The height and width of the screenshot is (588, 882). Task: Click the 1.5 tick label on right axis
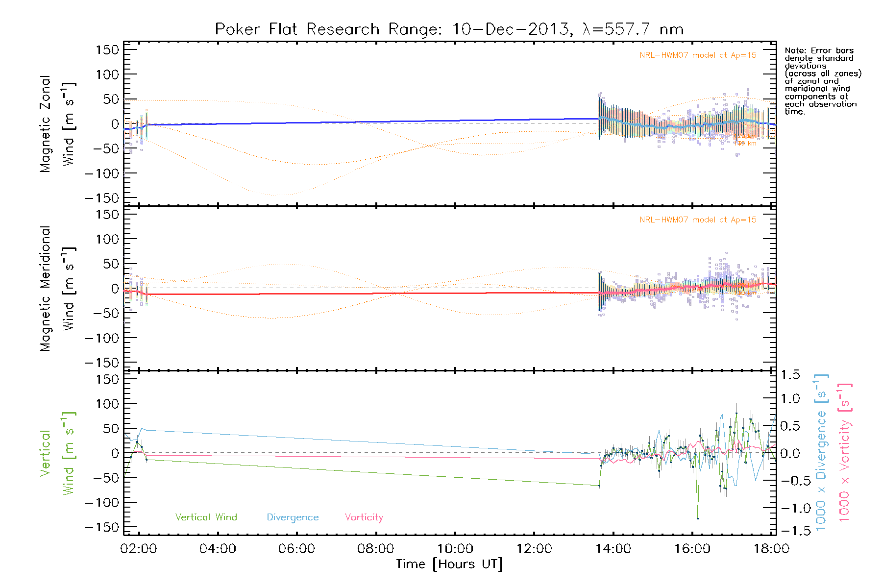click(790, 375)
